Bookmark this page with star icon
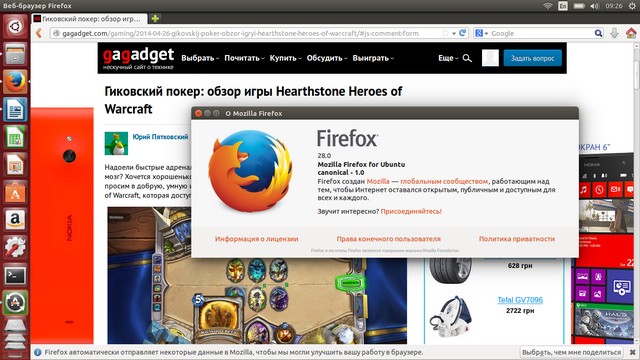Image resolution: width=640 pixels, height=360 pixels. 445,33
